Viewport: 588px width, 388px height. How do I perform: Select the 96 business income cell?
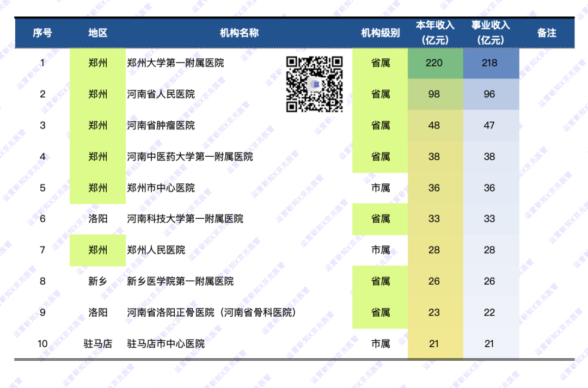pyautogui.click(x=491, y=94)
